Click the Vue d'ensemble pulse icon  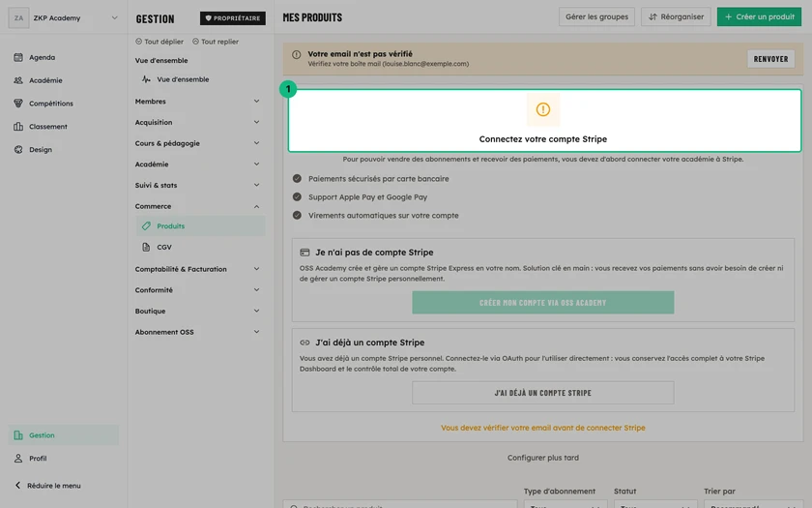[147, 79]
